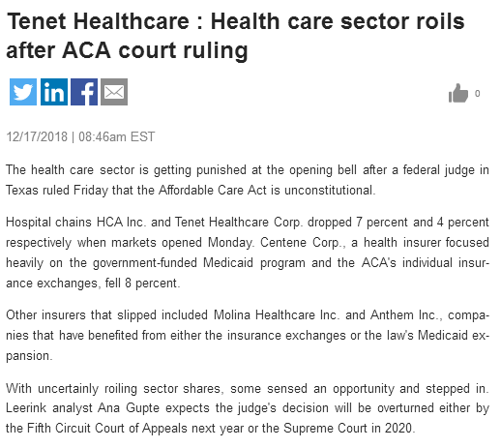Share the article on Twitter
Image resolution: width=501 pixels, height=448 pixels.
click(23, 92)
